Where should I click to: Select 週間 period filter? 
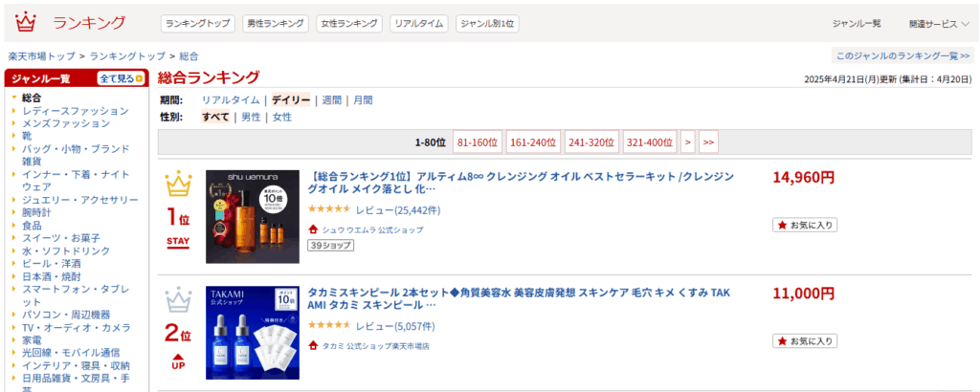tap(332, 99)
